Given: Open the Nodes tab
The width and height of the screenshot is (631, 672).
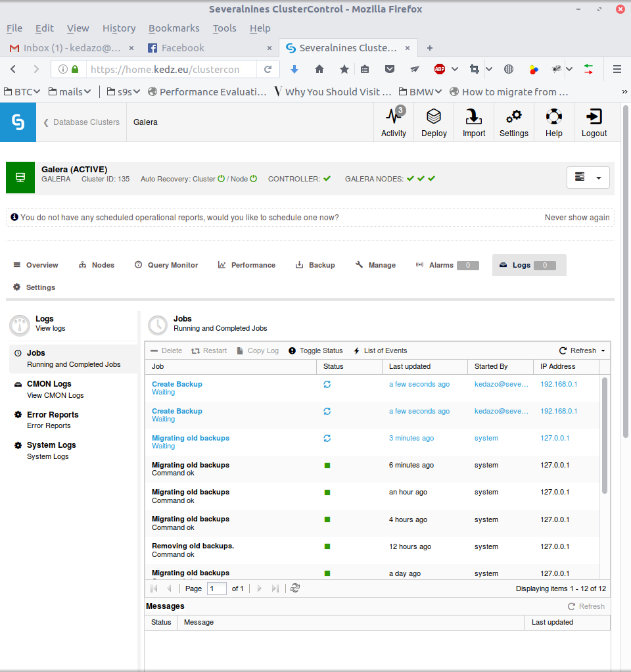Looking at the screenshot, I should click(97, 265).
